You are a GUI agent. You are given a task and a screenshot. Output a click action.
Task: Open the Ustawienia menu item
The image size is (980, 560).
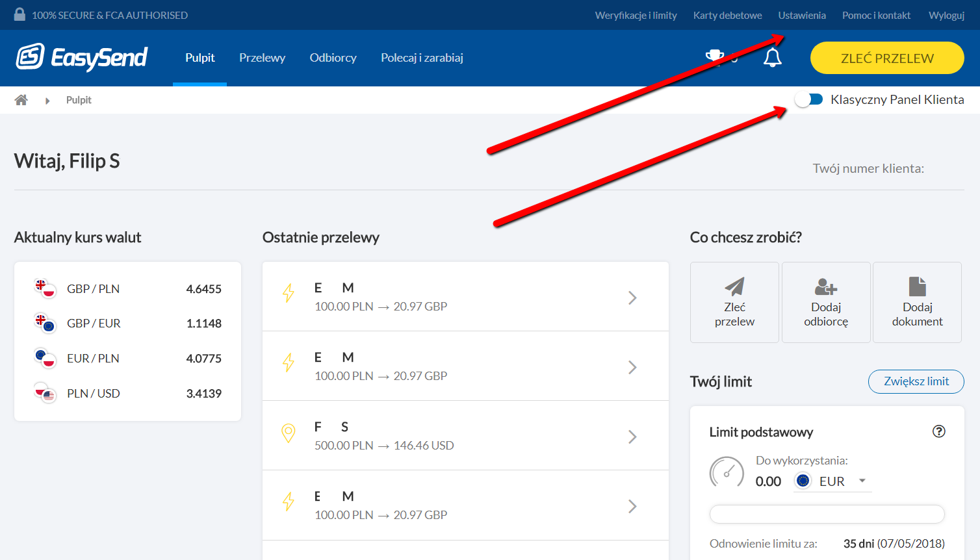[x=801, y=15]
